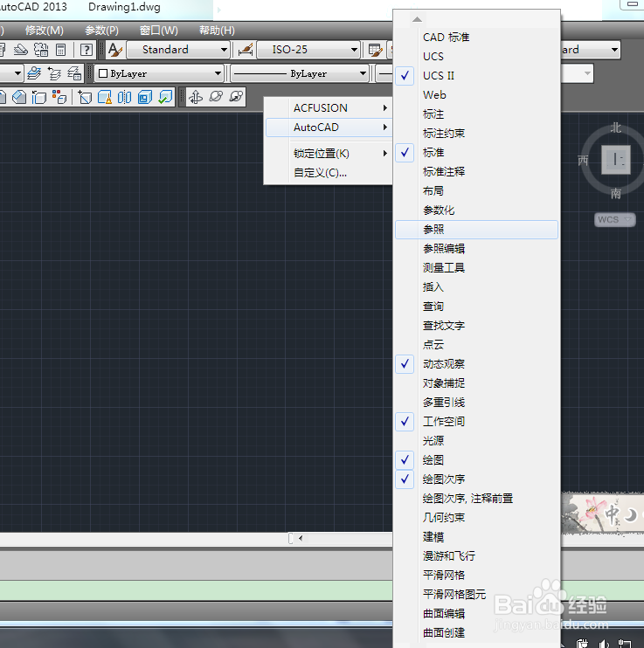
Task: Open the 窗口(W) menu
Action: [x=159, y=31]
